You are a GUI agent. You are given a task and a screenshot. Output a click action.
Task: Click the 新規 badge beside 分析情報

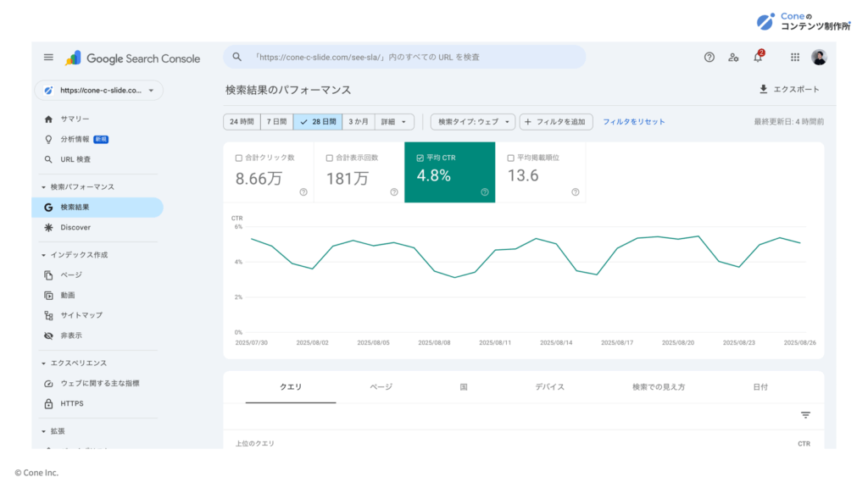tap(101, 140)
